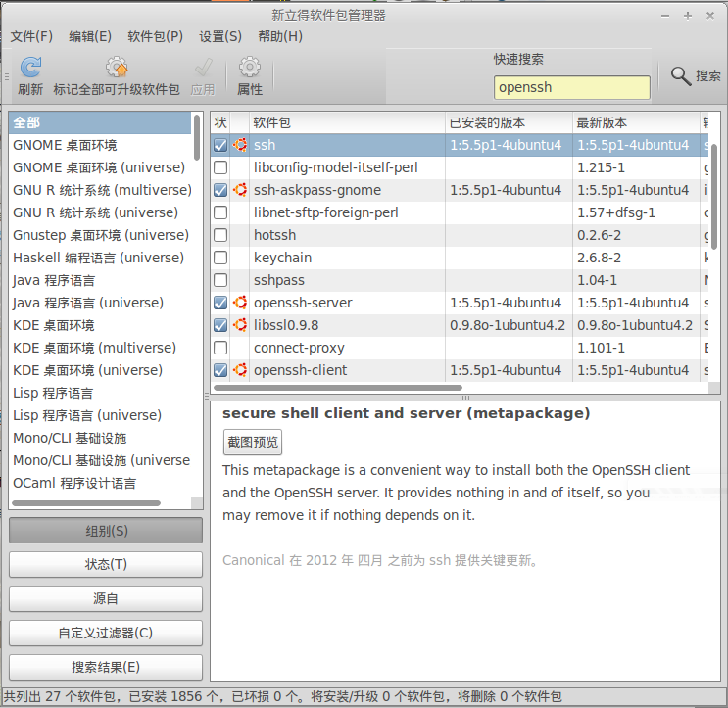Open the 设置(S) menu
728x708 pixels.
220,36
